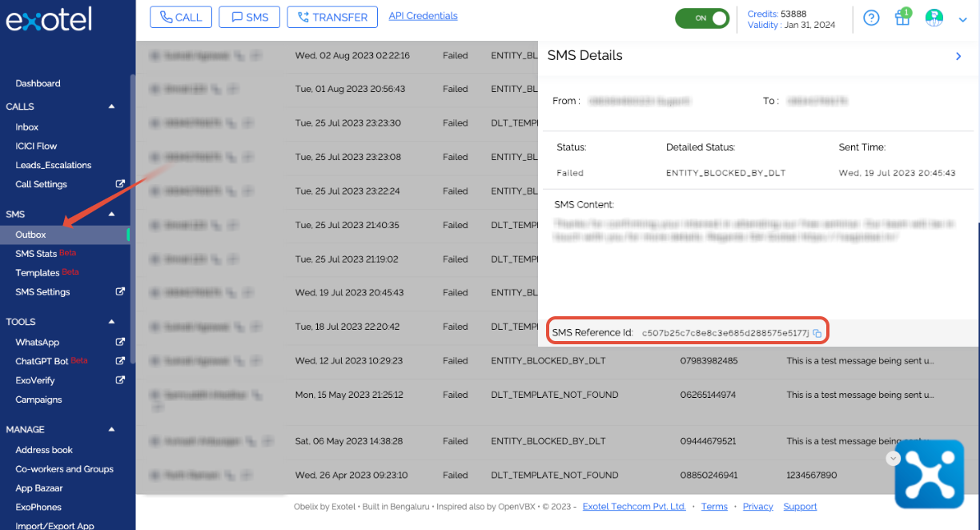
Task: Click the sidebar vertical scrollbar
Action: pos(133,220)
